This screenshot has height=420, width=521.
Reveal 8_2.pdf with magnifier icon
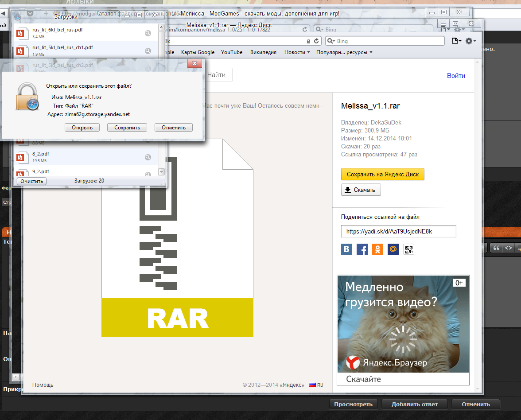pyautogui.click(x=148, y=157)
